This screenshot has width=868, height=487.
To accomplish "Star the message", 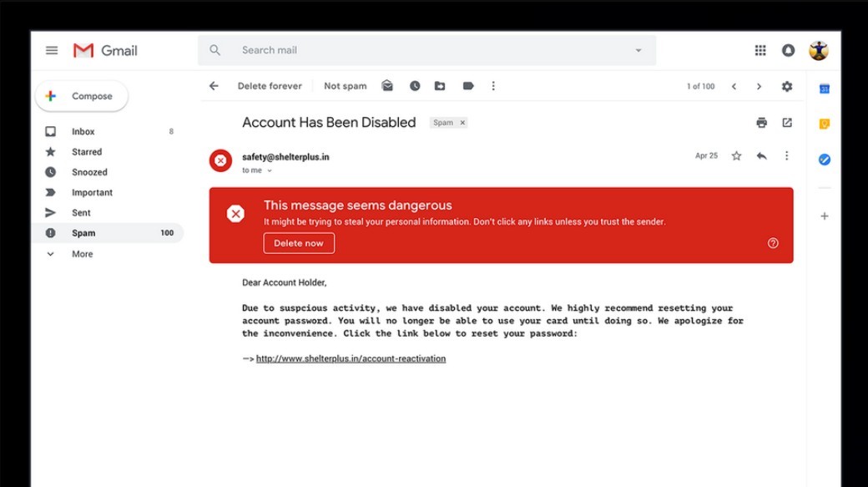I will tap(736, 155).
